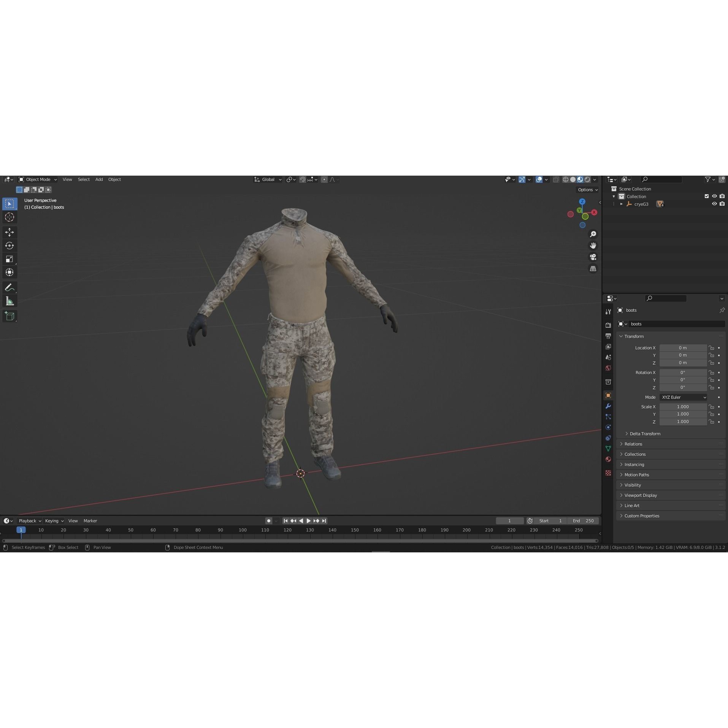Image resolution: width=728 pixels, height=728 pixels.
Task: Open the Object menu
Action: coord(114,179)
